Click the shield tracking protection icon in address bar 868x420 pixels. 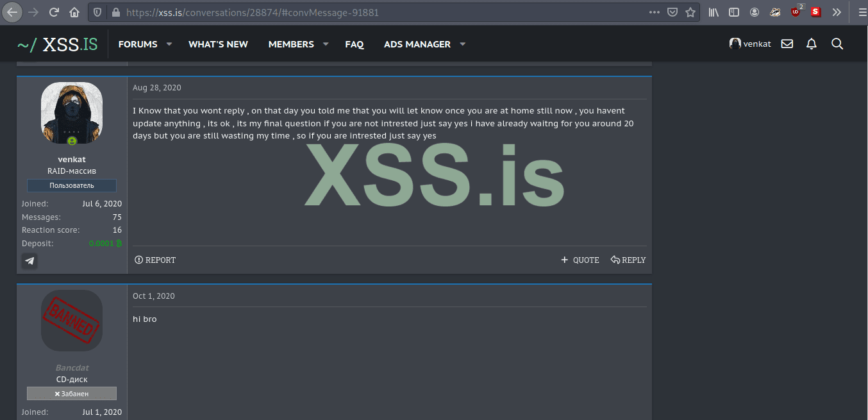[x=97, y=12]
